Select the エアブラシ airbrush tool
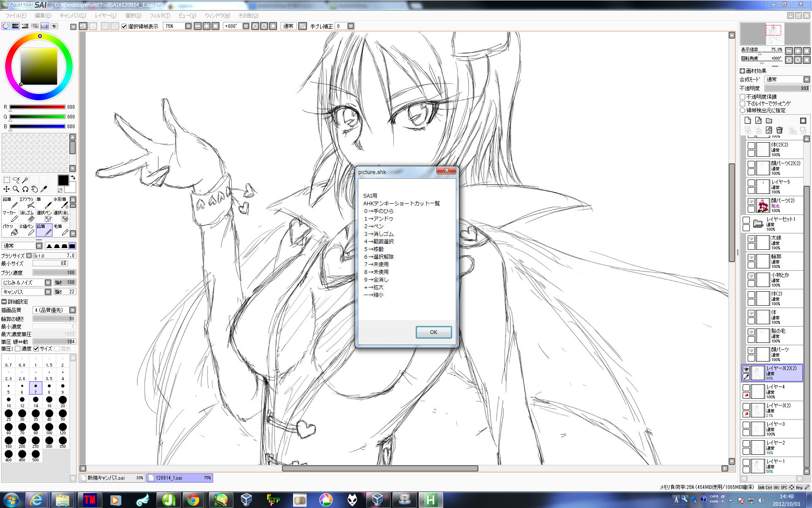The height and width of the screenshot is (508, 812). [27, 202]
